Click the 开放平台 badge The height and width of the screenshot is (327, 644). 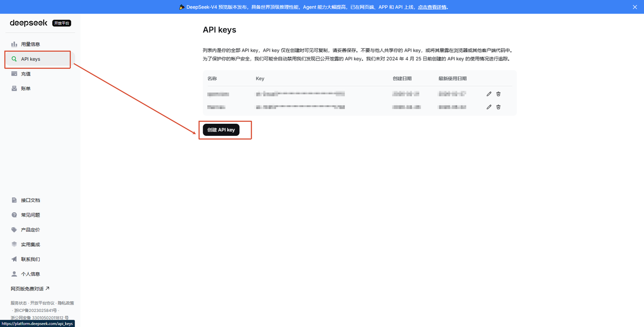(62, 23)
